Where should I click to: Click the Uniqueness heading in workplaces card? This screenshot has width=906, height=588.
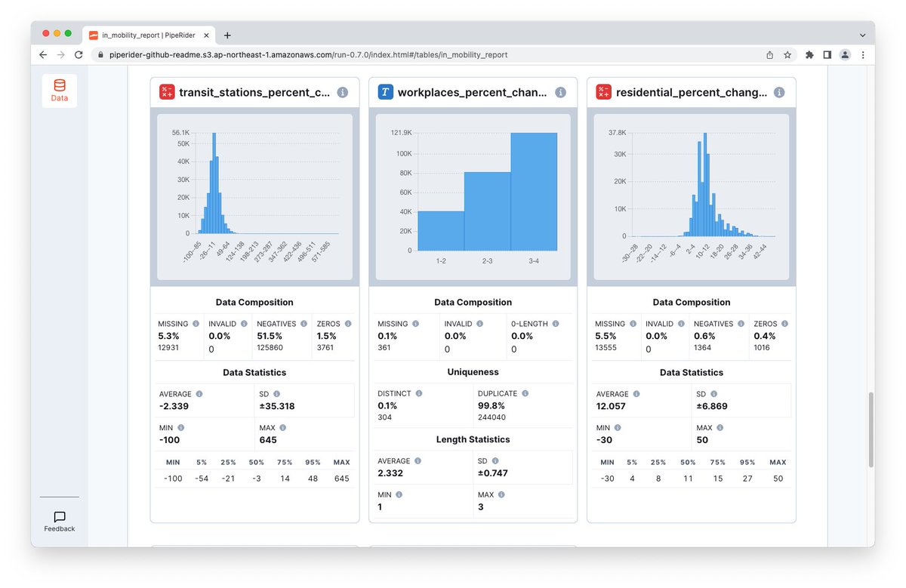[x=473, y=372]
